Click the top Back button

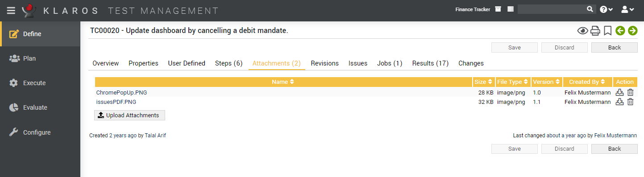pos(615,47)
